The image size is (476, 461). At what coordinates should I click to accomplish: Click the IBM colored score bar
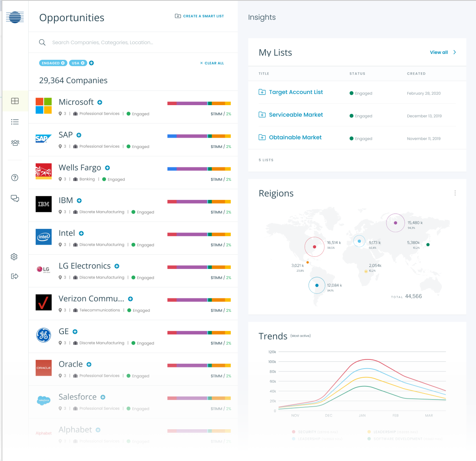(x=199, y=202)
